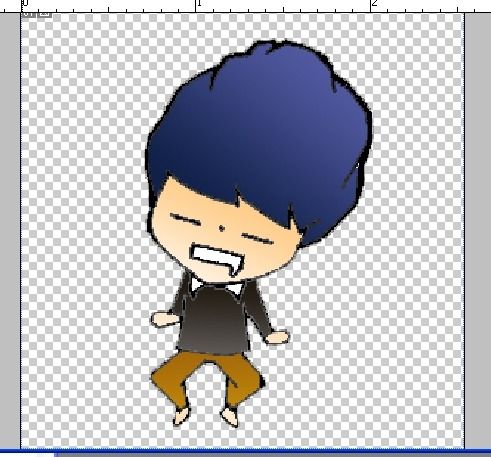This screenshot has width=491, height=457.
Task: Click the slice image-type icon beside 01
Action: [45, 14]
